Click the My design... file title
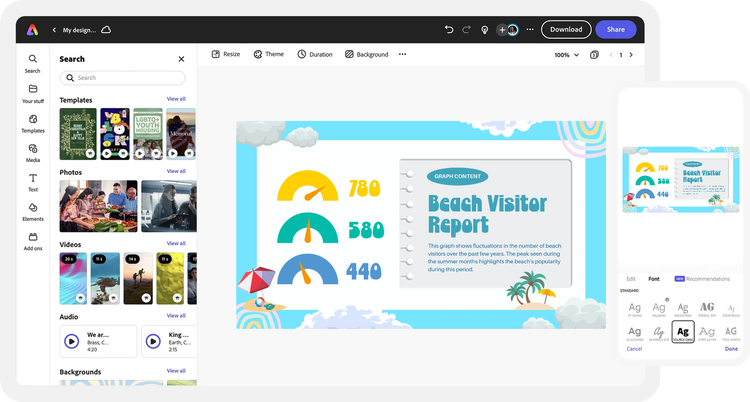The width and height of the screenshot is (750, 402). (x=79, y=30)
